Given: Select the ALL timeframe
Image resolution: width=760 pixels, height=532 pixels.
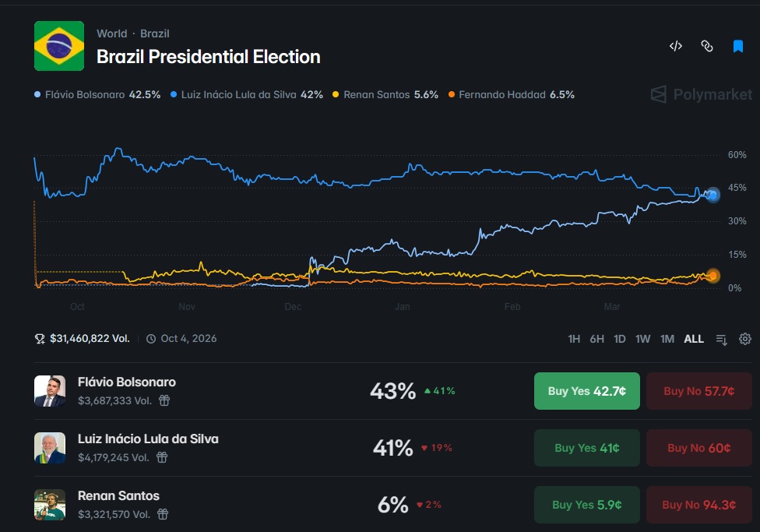Looking at the screenshot, I should [694, 339].
